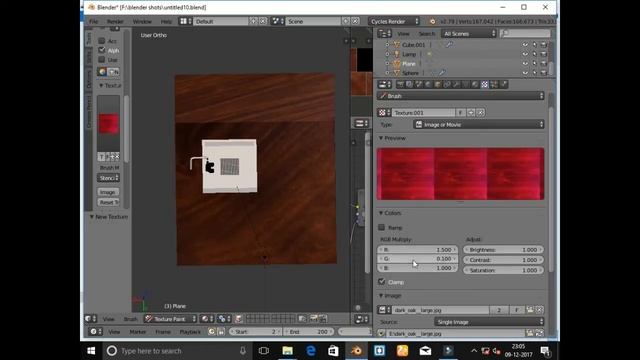Open the All Scenes display dropdown
Image resolution: width=640 pixels, height=360 pixels.
pyautogui.click(x=469, y=34)
